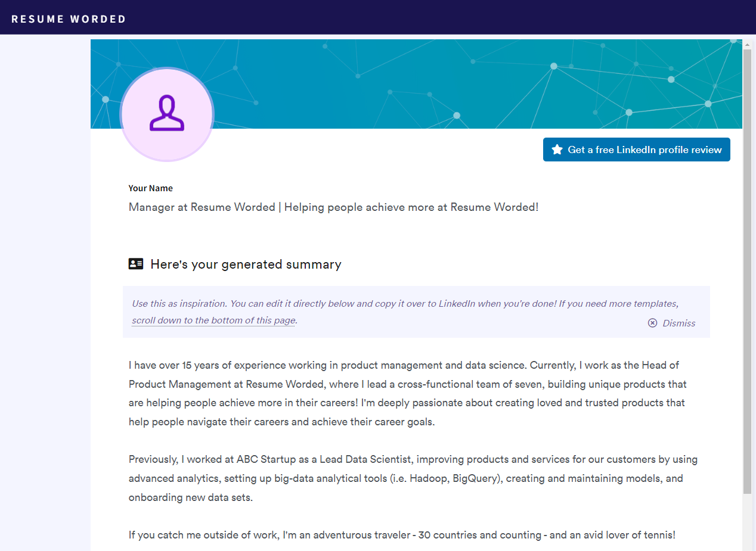Click the star icon on the review button
This screenshot has width=756, height=551.
[x=557, y=150]
